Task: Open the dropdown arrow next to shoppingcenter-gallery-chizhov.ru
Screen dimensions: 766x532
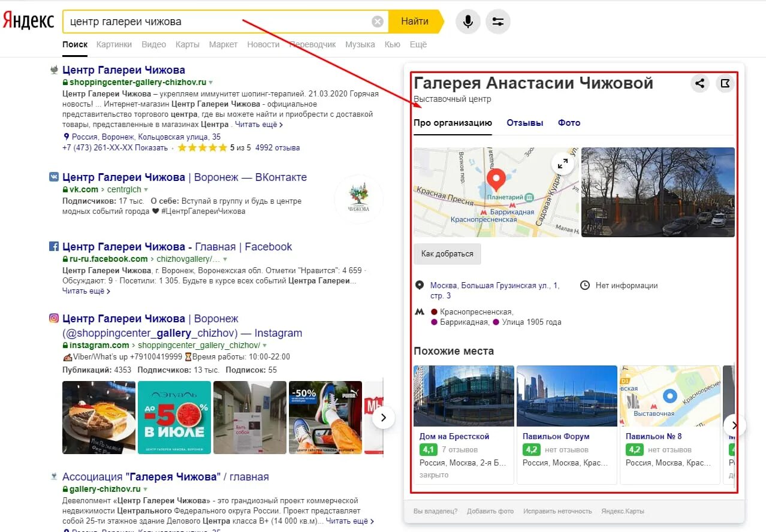Action: pos(210,83)
